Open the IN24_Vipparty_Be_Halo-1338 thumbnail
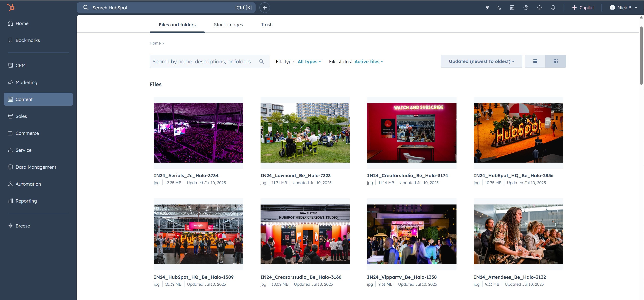644x300 pixels. [x=412, y=234]
